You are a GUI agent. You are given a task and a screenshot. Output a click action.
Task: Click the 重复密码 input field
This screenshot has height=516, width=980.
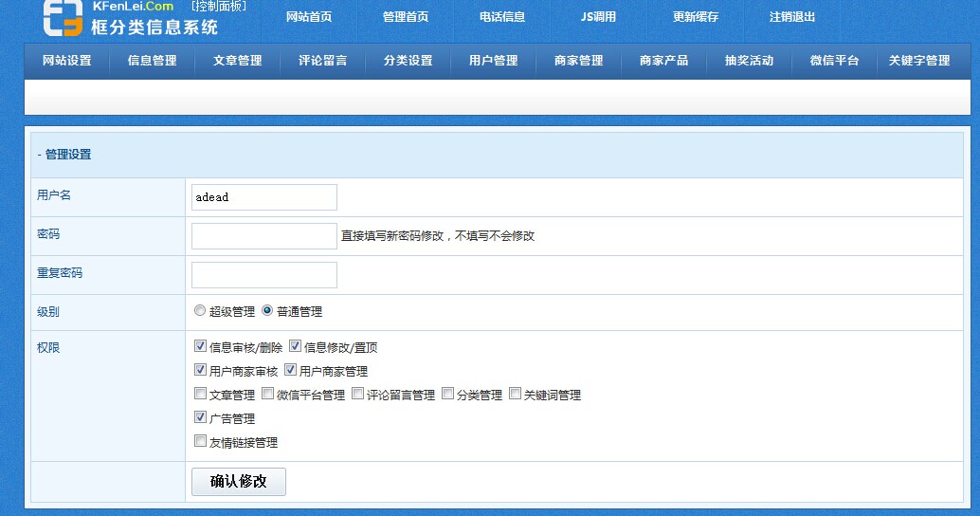pos(264,275)
